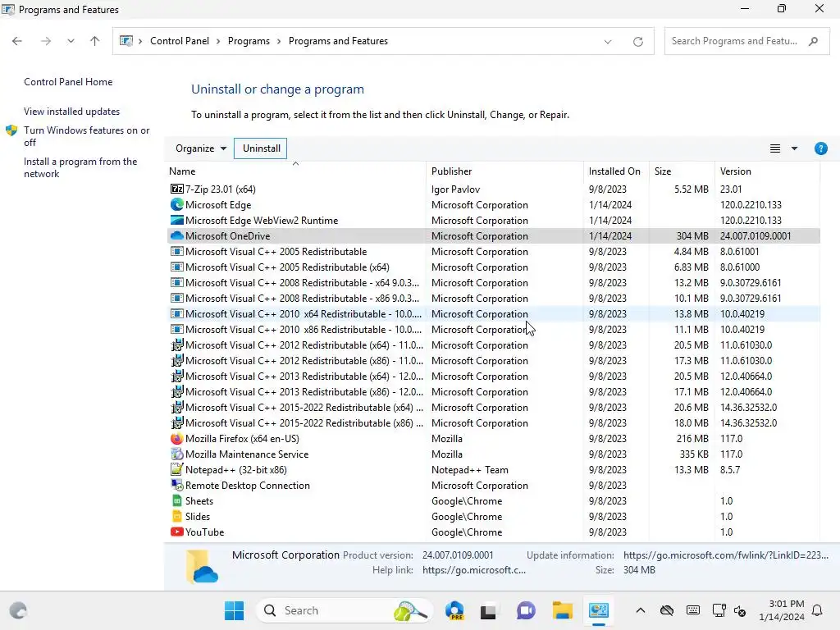Click the 7-Zip program icon

pos(177,189)
